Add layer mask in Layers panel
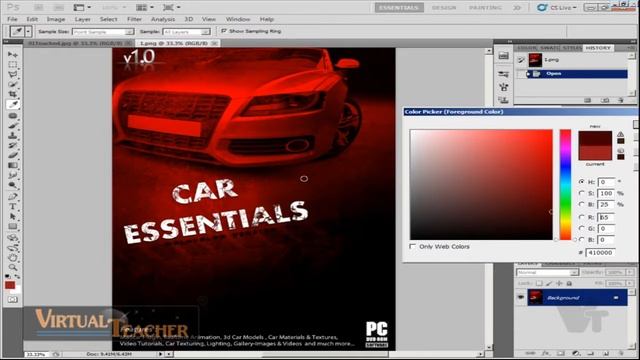The image size is (640, 360). point(560,353)
